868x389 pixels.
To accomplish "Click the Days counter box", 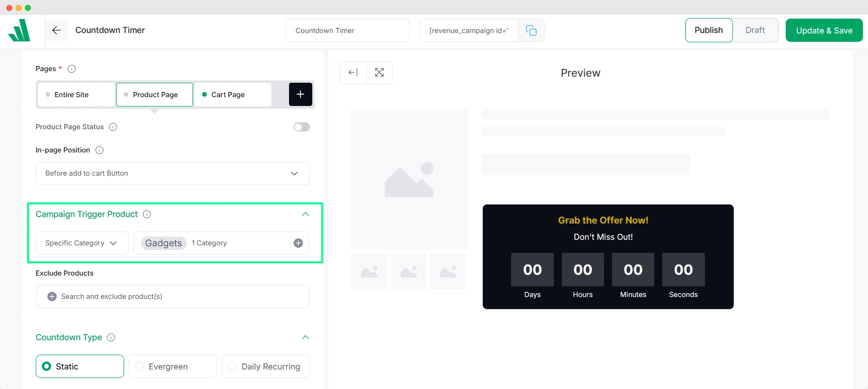I will pyautogui.click(x=533, y=270).
